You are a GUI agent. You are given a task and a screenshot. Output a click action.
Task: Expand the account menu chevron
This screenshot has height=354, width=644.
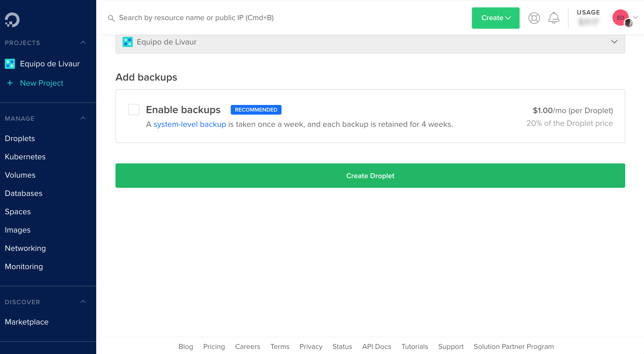(636, 18)
